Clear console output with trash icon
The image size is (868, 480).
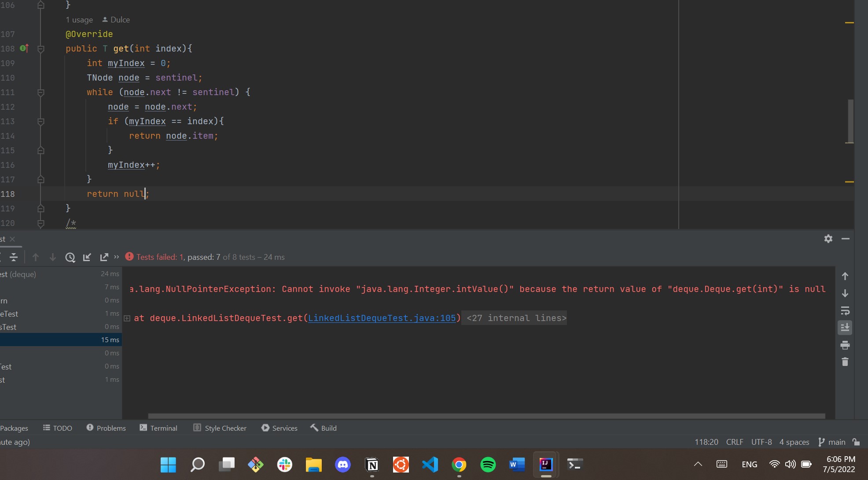[x=845, y=362]
